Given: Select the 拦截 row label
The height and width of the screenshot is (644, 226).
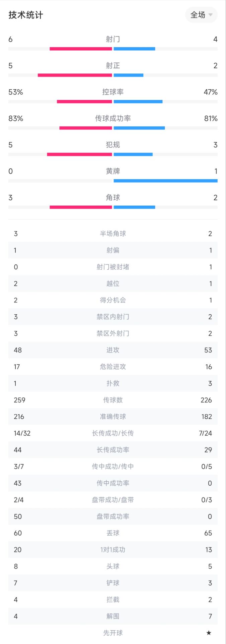Looking at the screenshot, I should tap(113, 599).
